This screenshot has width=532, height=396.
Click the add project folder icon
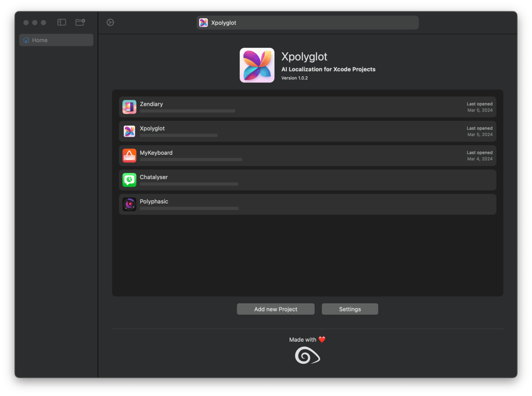(x=80, y=22)
